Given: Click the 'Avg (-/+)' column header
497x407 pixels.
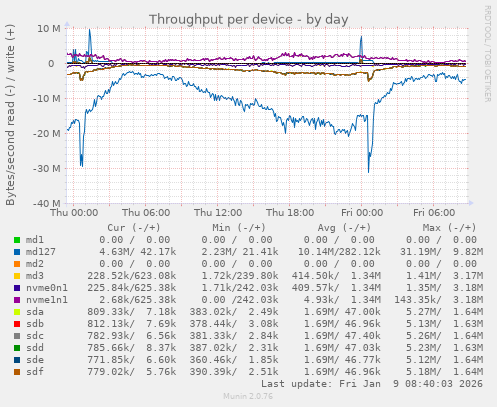Looking at the screenshot, I should [344, 228].
